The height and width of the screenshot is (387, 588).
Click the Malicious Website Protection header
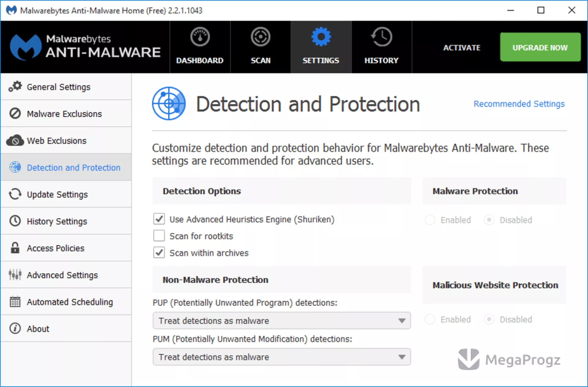click(x=494, y=285)
